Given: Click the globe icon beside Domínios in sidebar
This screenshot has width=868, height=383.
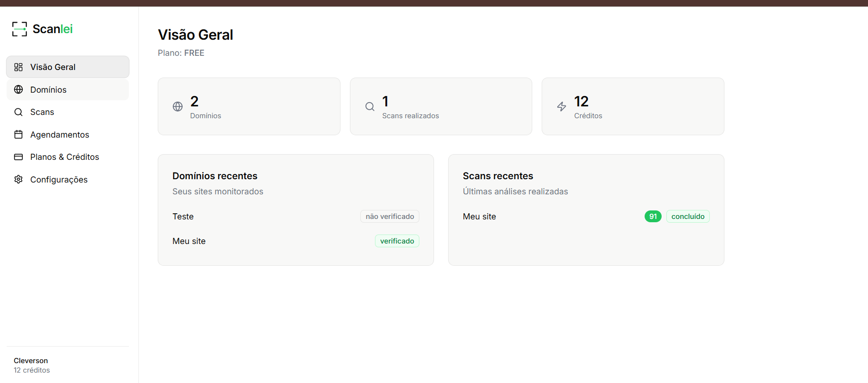Looking at the screenshot, I should (18, 89).
